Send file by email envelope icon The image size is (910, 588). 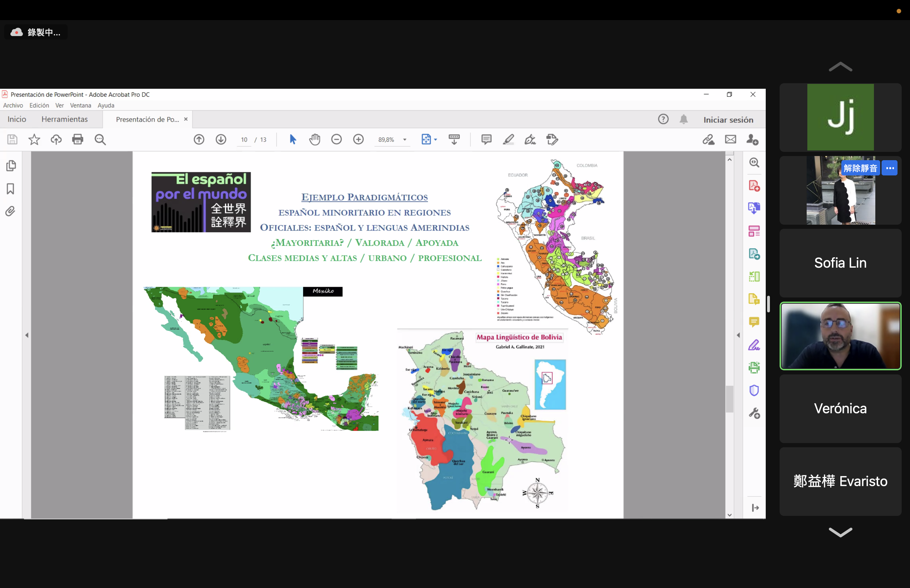click(730, 139)
